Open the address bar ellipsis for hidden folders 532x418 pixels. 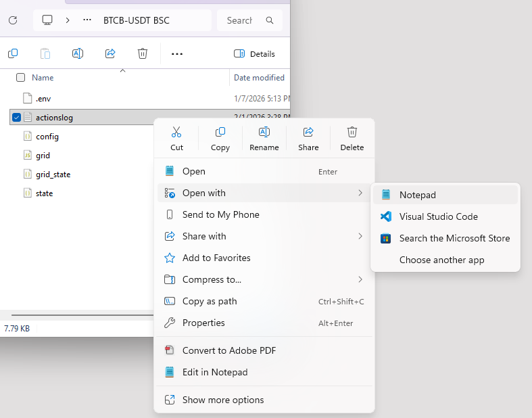[x=87, y=20]
